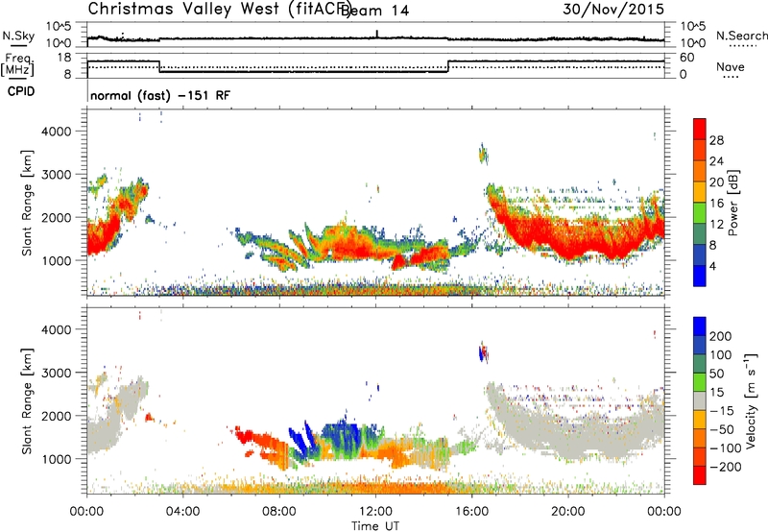This screenshot has height=532, width=768.
Task: Click the '16:00' time axis label
Action: coord(471,512)
